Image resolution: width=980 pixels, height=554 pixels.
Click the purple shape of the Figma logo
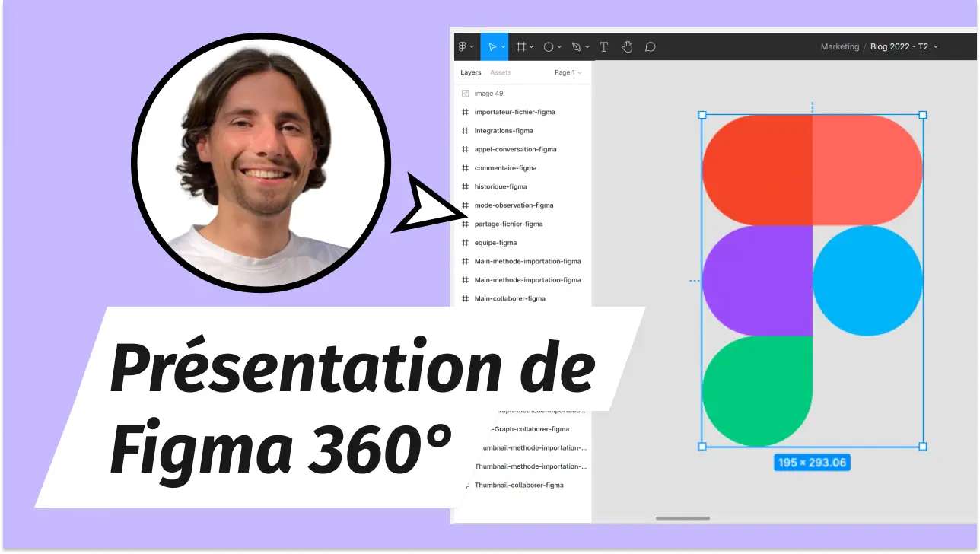pyautogui.click(x=757, y=281)
